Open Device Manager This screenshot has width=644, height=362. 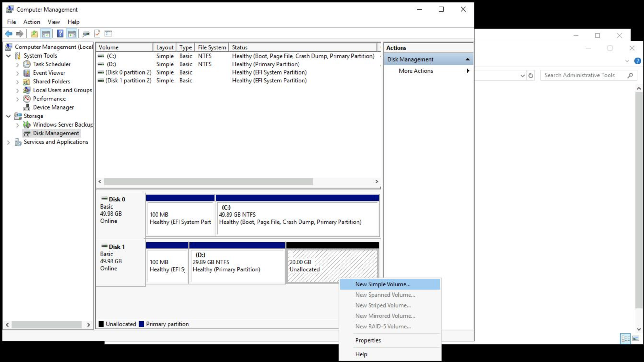click(x=53, y=107)
